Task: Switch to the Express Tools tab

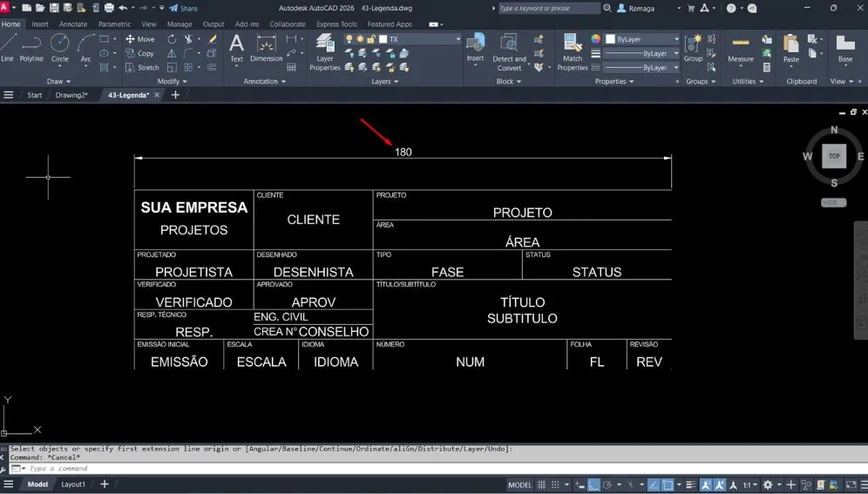Action: point(336,24)
